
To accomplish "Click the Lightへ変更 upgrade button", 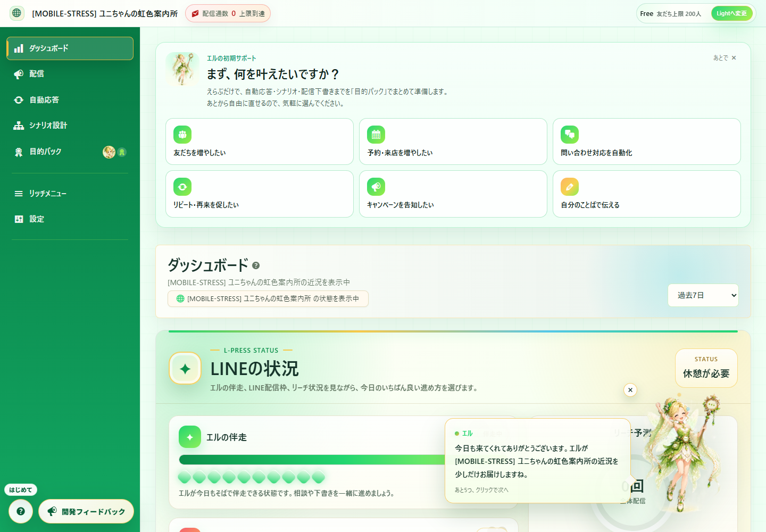I will coord(731,13).
